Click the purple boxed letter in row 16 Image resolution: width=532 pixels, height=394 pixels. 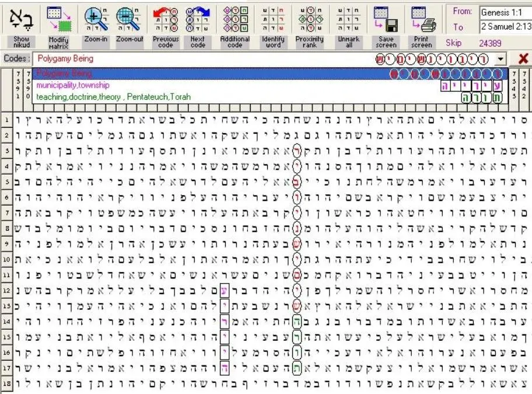224,353
